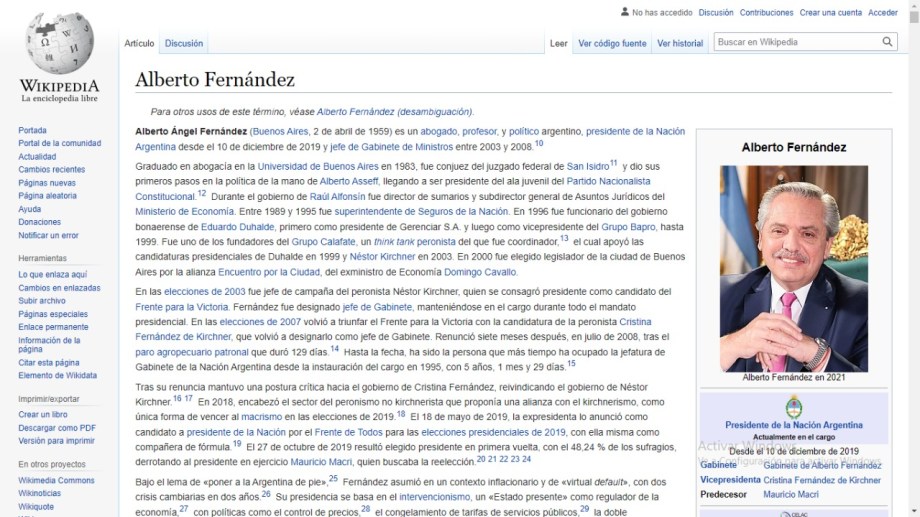Image resolution: width=920 pixels, height=517 pixels.
Task: Open Páginas especiales
Action: (53, 314)
